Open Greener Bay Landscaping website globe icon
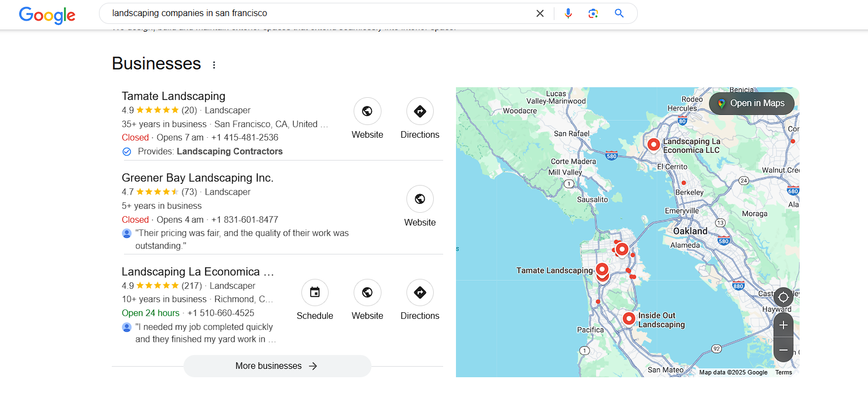The width and height of the screenshot is (868, 395). pyautogui.click(x=420, y=199)
